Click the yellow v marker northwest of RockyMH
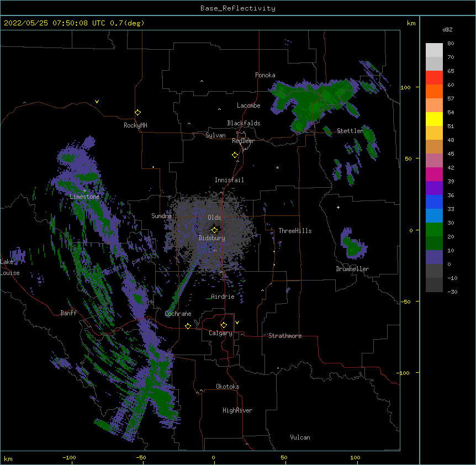476x465 pixels. click(97, 102)
